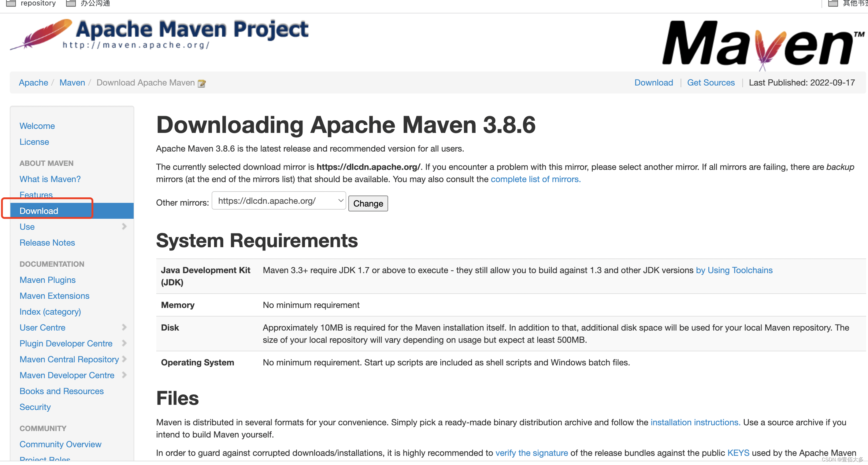Click the edit pencil icon beside breadcrumb
This screenshot has width=868, height=465.
coord(202,83)
